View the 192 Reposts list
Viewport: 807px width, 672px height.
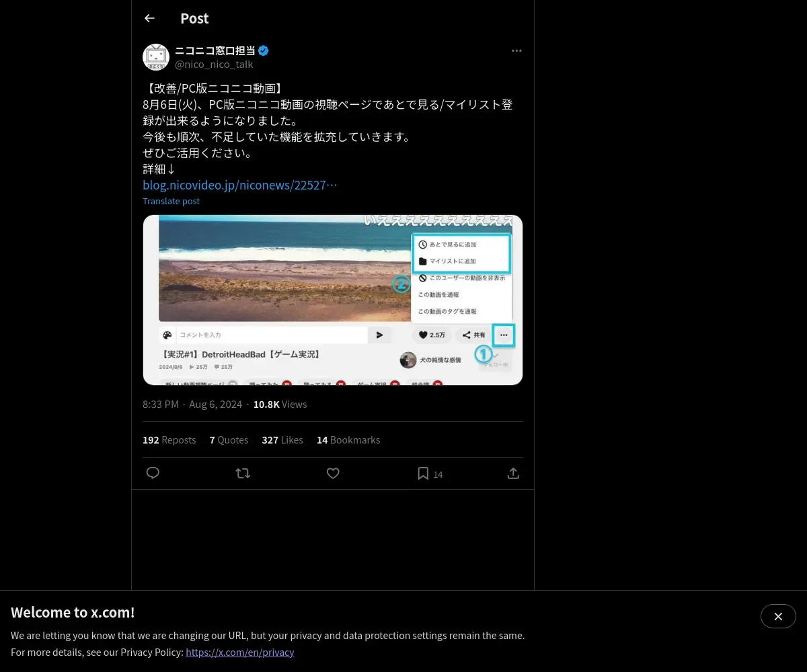pos(169,439)
